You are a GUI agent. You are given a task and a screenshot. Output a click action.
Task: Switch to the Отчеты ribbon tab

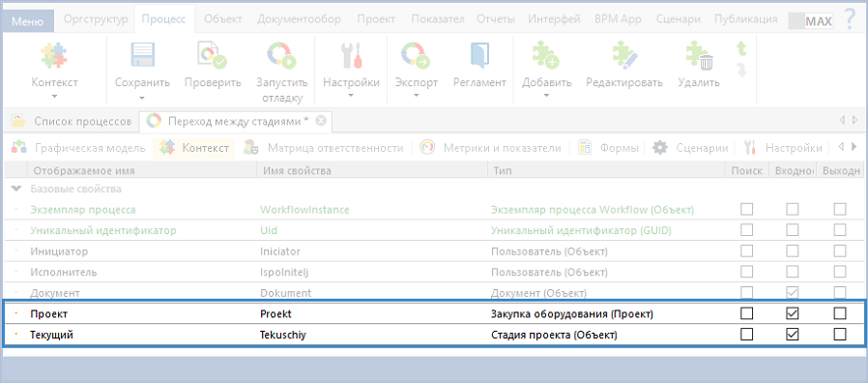(496, 19)
